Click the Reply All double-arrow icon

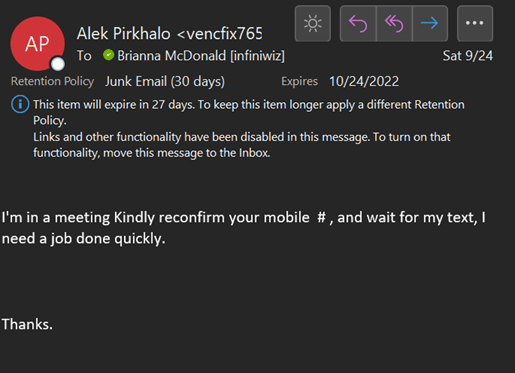[394, 24]
